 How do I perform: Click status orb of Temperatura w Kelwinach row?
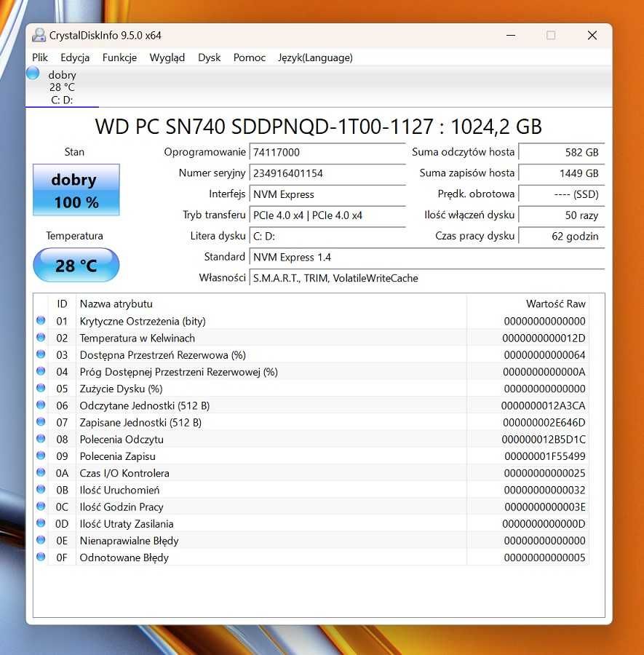click(41, 337)
